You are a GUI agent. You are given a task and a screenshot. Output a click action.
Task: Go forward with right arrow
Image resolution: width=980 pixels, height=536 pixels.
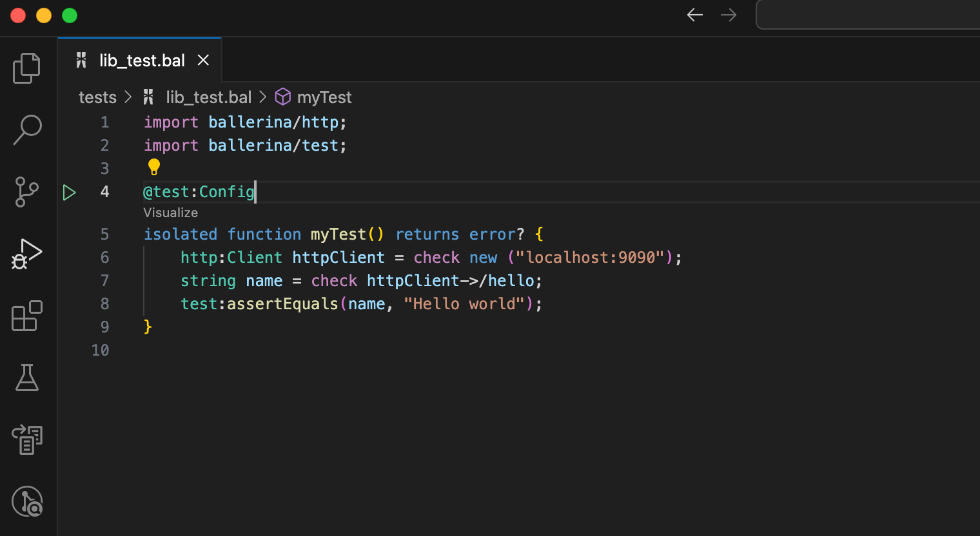click(729, 15)
